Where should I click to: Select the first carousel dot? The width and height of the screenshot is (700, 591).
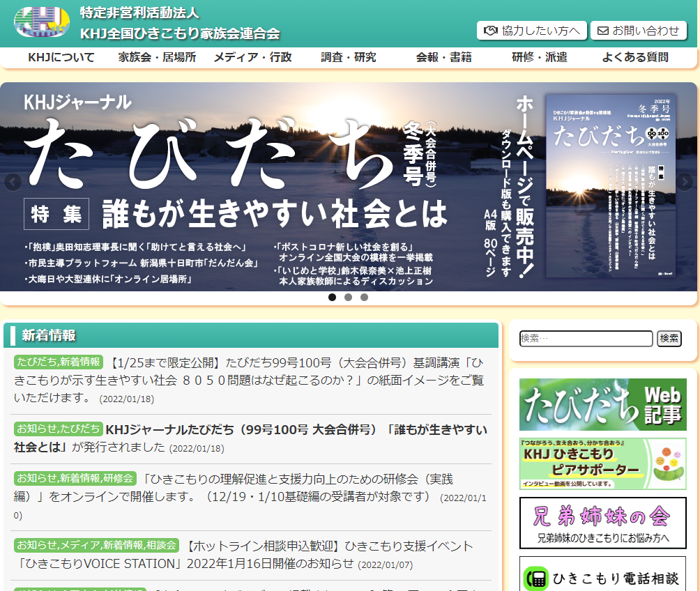point(332,298)
